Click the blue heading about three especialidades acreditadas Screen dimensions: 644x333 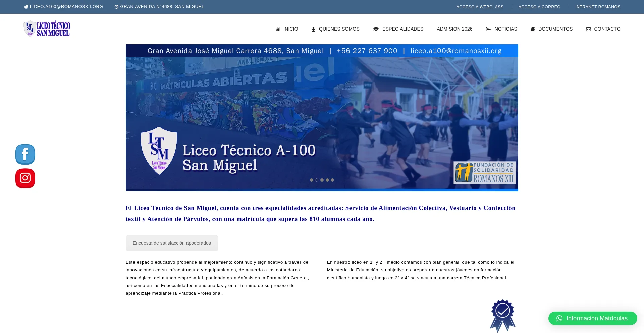(321, 213)
